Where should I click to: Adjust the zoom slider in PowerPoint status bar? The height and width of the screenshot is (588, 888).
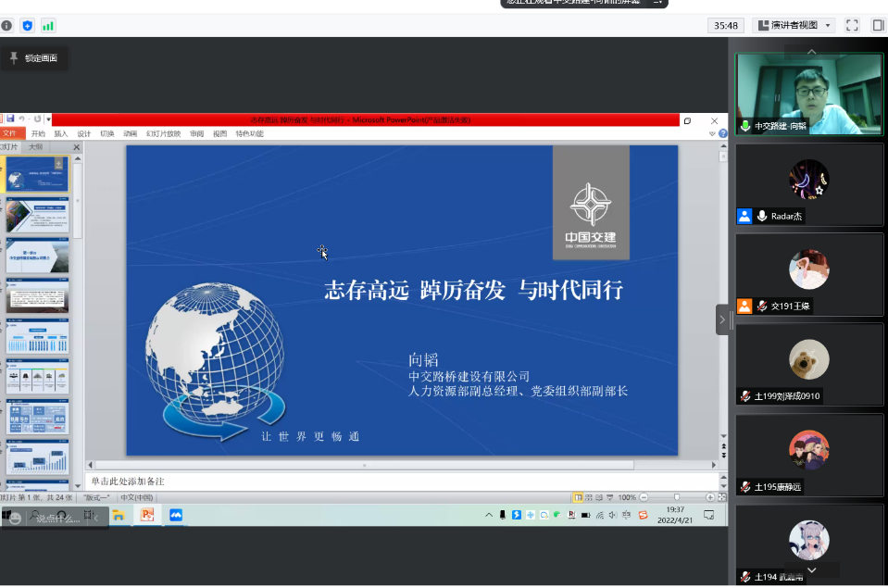tap(676, 497)
